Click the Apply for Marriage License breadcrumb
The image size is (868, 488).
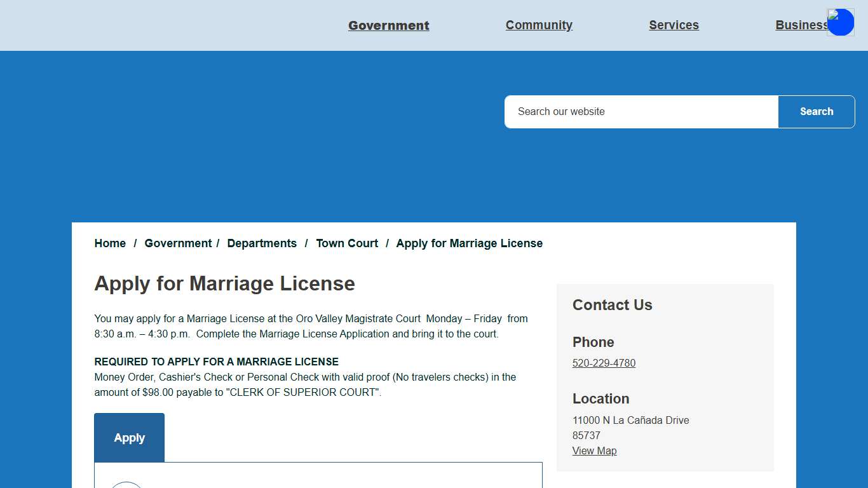(469, 243)
